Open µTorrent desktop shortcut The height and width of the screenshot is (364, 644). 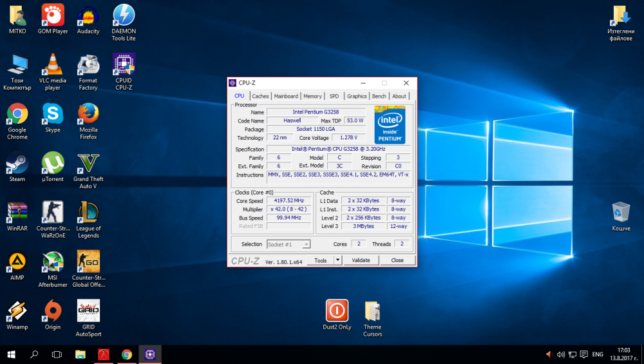53,168
